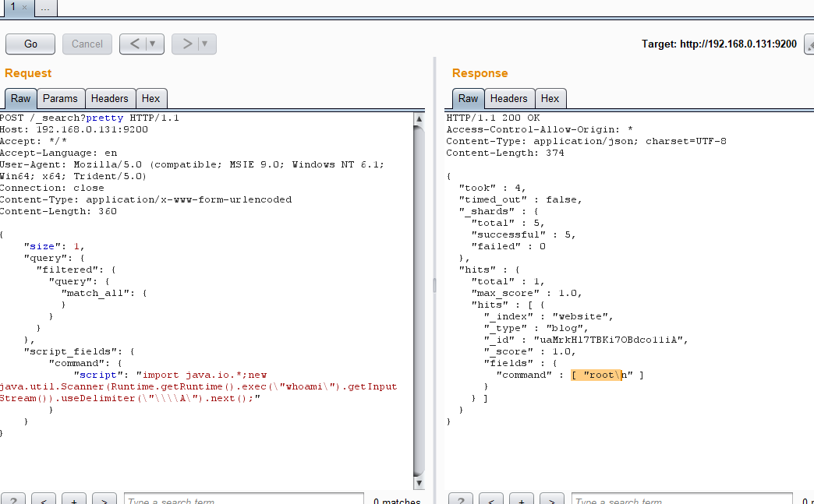The height and width of the screenshot is (504, 814).
Task: Focus the response search term field
Action: pyautogui.click(x=682, y=499)
